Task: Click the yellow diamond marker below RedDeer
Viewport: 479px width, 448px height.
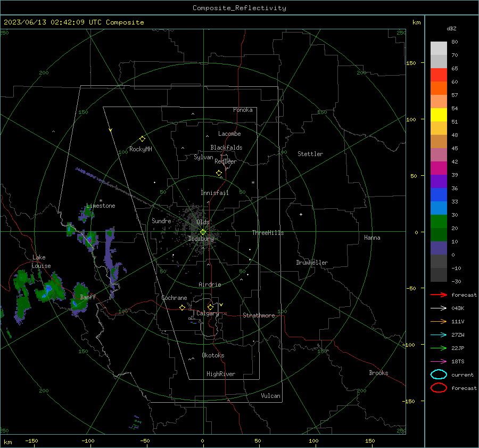Action: pos(219,173)
